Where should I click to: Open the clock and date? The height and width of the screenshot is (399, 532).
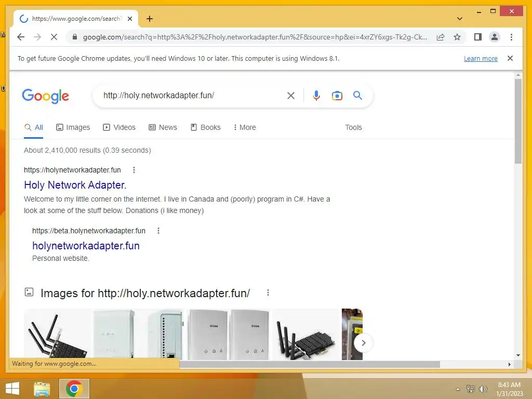(x=509, y=389)
